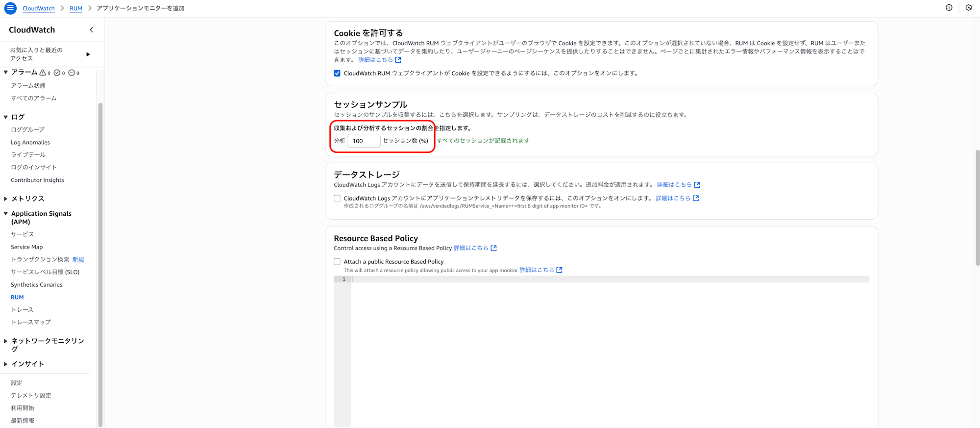Click the Resource Based Policy heading
The height and width of the screenshot is (428, 980).
tap(376, 238)
